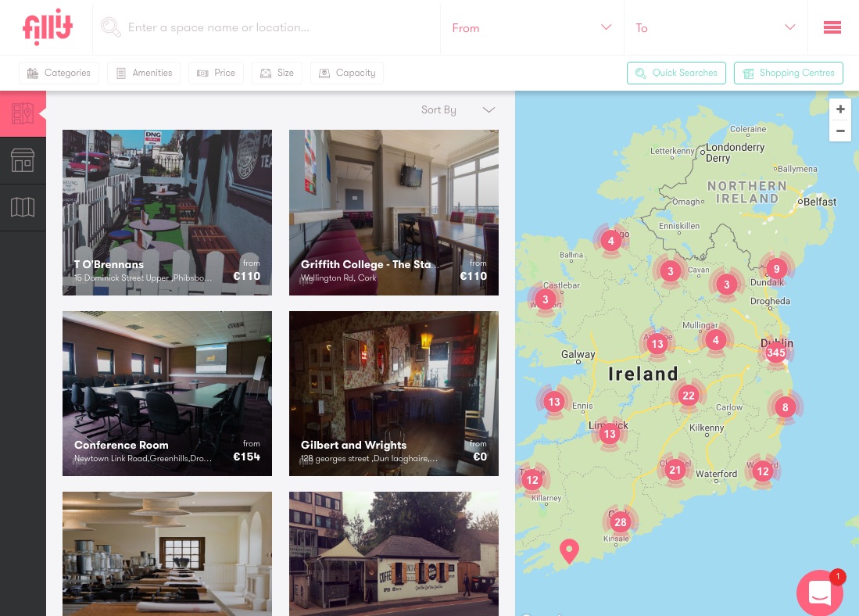Viewport: 859px width, 616px height.
Task: Click the single location pin in southwest
Action: [x=569, y=551]
